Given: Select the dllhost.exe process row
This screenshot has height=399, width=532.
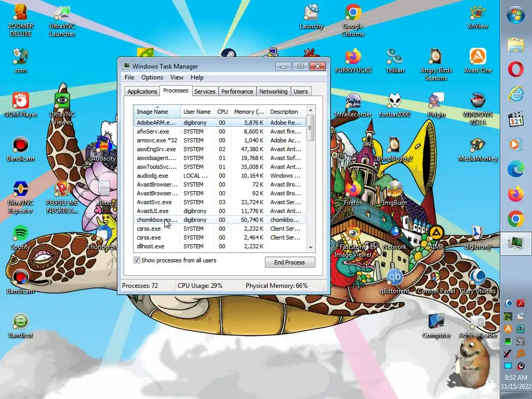Looking at the screenshot, I should pyautogui.click(x=220, y=246).
